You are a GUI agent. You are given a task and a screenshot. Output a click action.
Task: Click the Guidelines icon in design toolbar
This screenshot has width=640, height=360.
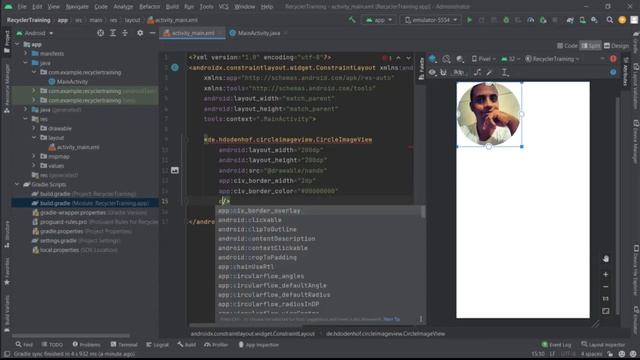pos(504,72)
